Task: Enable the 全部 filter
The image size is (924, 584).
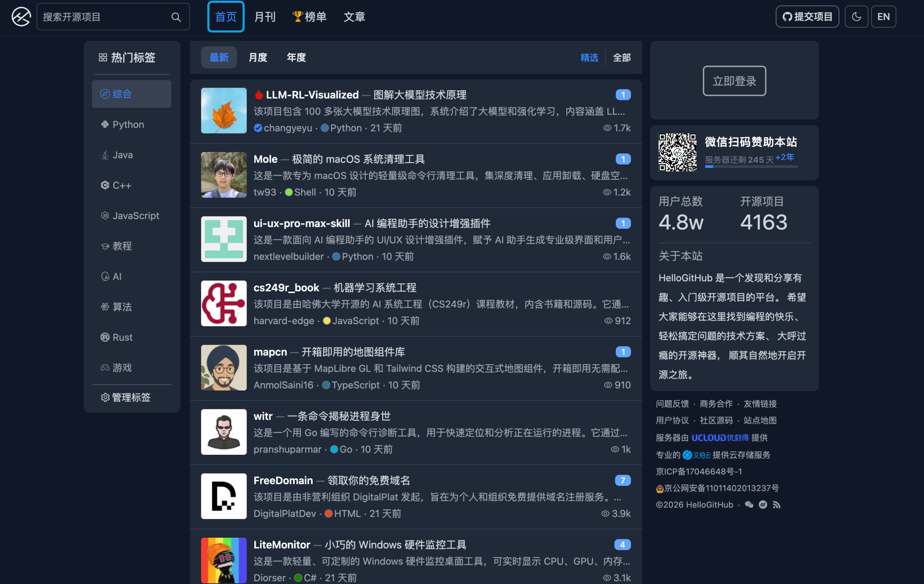Action: pos(622,57)
